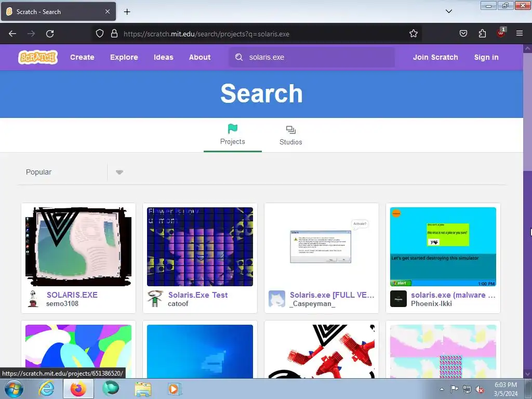Screen dimensions: 532x399
Task: Click the Scratch logo in the navbar
Action: coord(37,57)
